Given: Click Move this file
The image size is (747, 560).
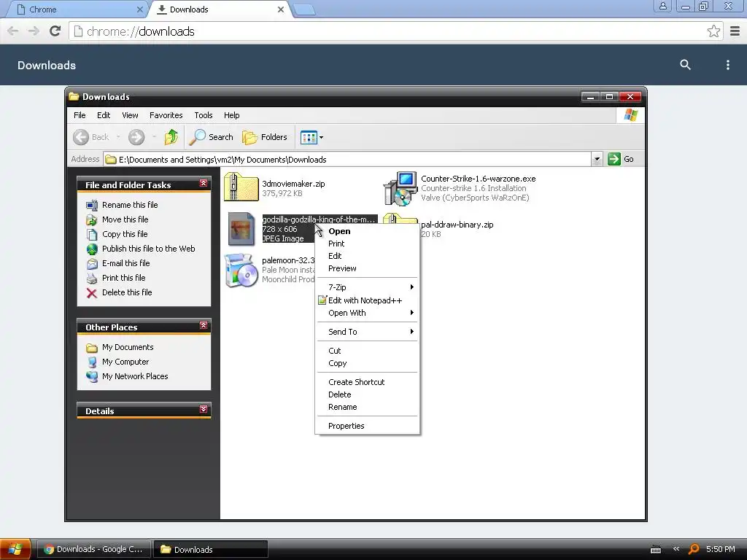Looking at the screenshot, I should pyautogui.click(x=125, y=219).
